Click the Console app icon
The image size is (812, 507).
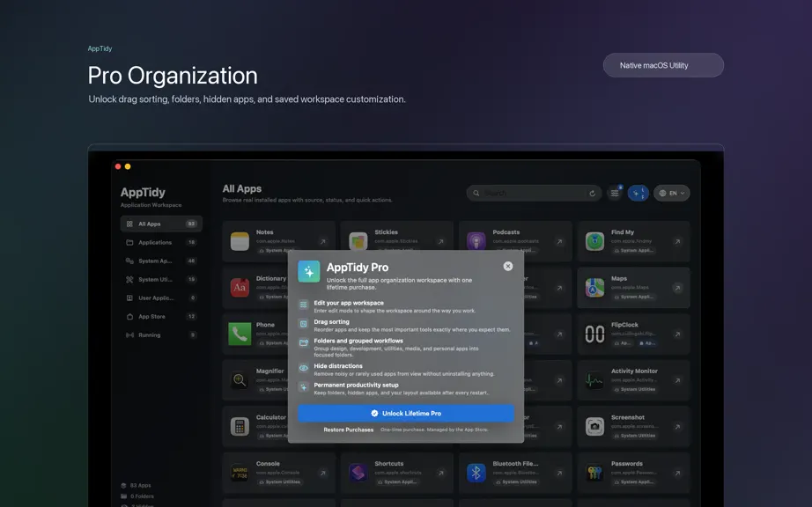coord(240,473)
